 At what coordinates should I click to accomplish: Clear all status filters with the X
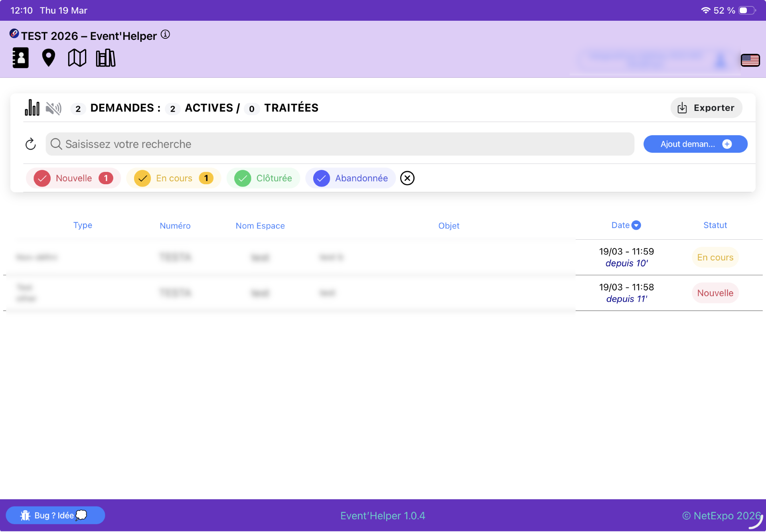pyautogui.click(x=407, y=178)
